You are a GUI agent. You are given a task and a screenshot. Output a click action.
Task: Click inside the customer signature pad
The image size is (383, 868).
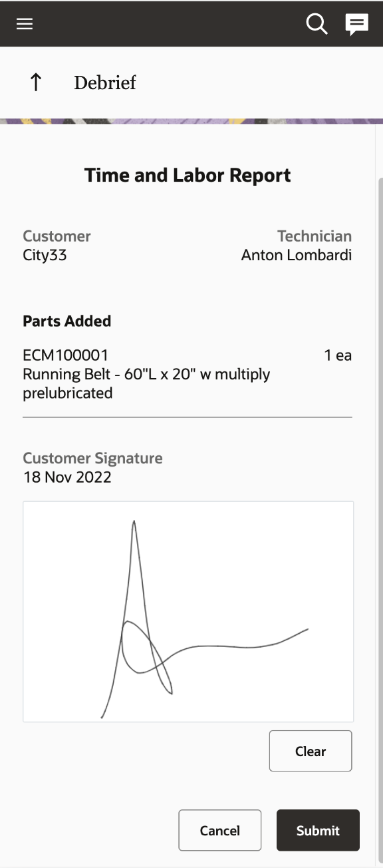pos(188,612)
